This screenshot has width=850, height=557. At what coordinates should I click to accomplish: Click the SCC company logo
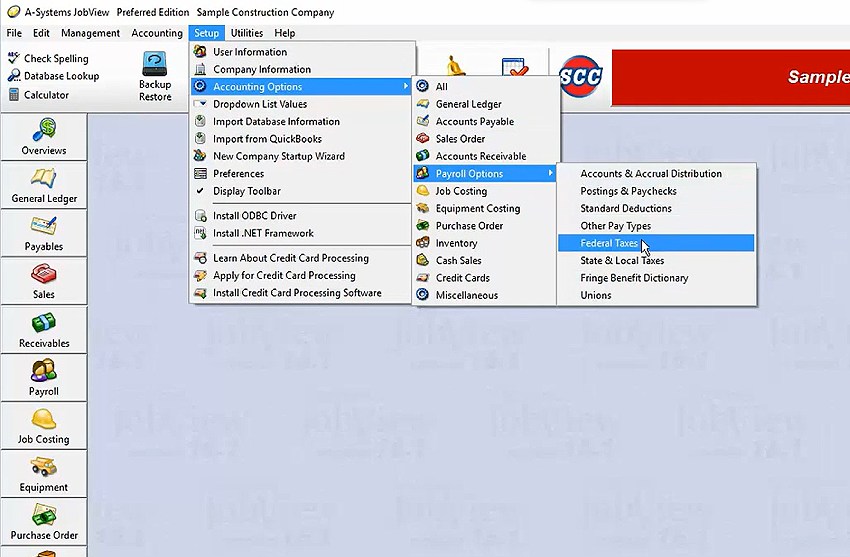tap(580, 76)
